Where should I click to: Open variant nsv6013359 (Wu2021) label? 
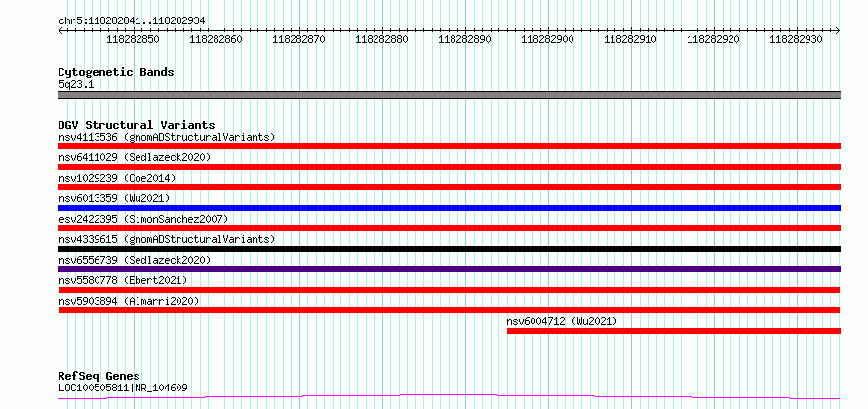pyautogui.click(x=114, y=198)
